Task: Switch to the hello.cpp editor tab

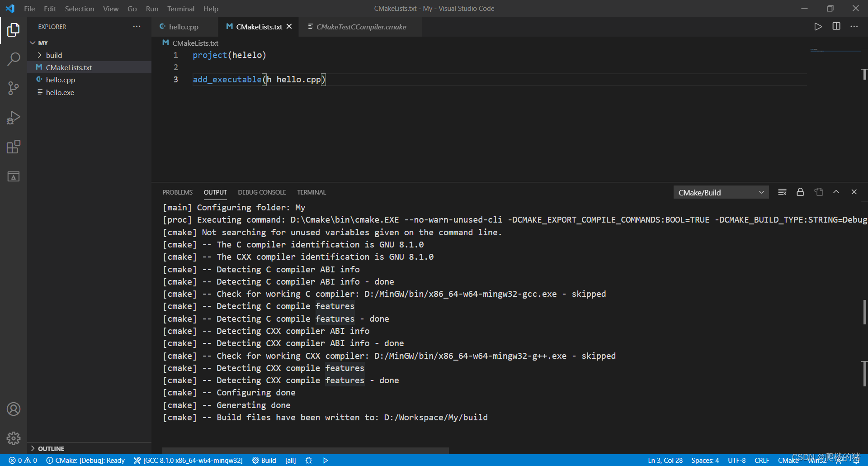Action: [x=184, y=27]
